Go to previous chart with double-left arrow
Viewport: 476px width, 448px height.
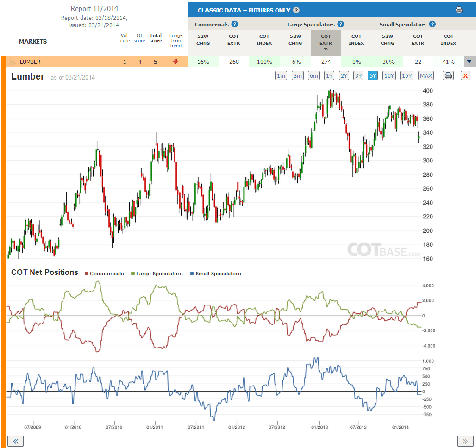[15, 441]
